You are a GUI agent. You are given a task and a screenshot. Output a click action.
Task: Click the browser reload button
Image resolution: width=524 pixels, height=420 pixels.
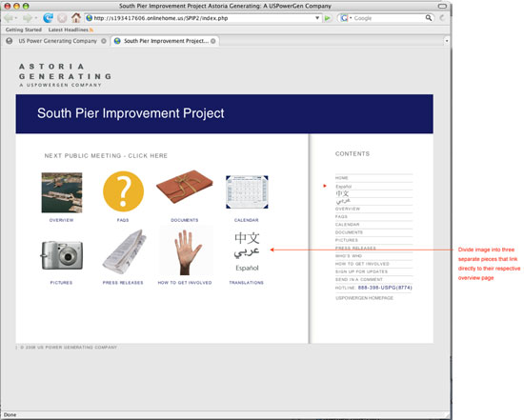point(49,18)
